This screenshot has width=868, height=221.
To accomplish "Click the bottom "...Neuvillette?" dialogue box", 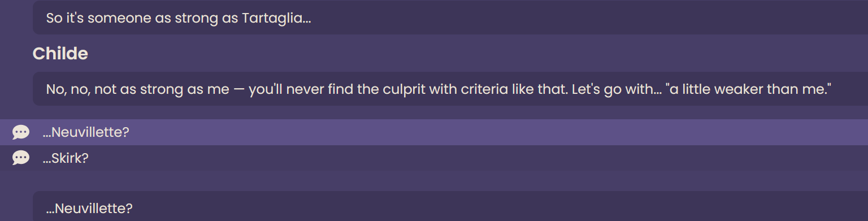I will (x=450, y=206).
